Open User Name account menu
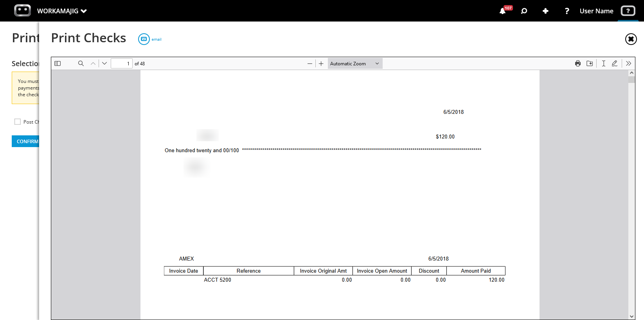Viewport: 644px width, 320px height. pos(596,11)
